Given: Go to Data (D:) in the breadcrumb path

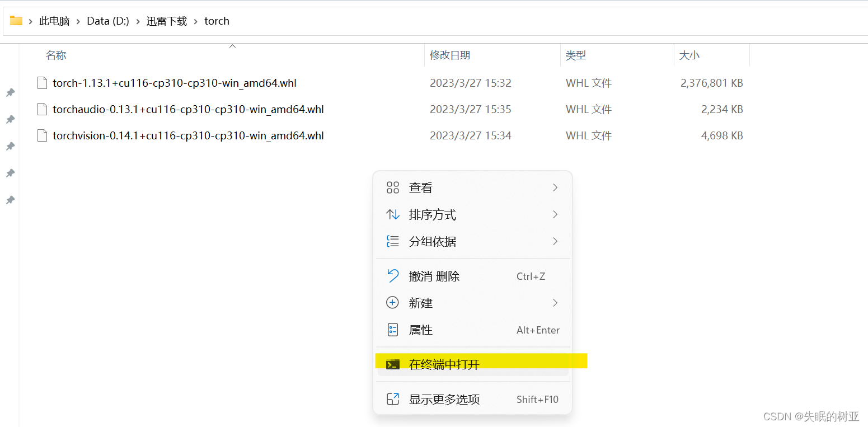Looking at the screenshot, I should 108,21.
